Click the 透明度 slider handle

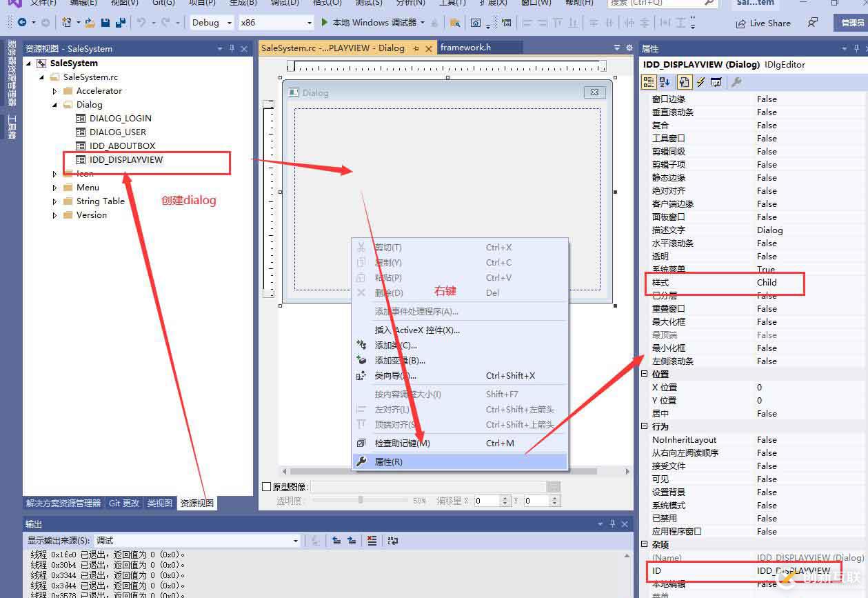tap(361, 500)
